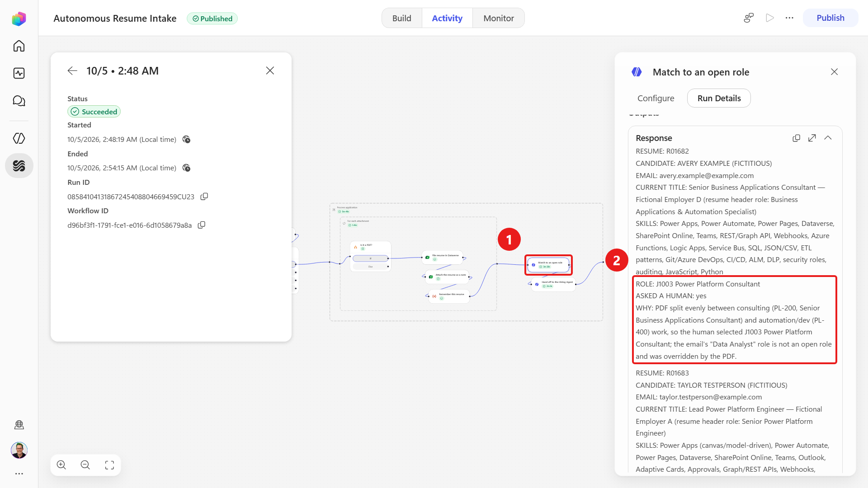Select the Match to an open role node
The height and width of the screenshot is (488, 868).
pos(548,265)
